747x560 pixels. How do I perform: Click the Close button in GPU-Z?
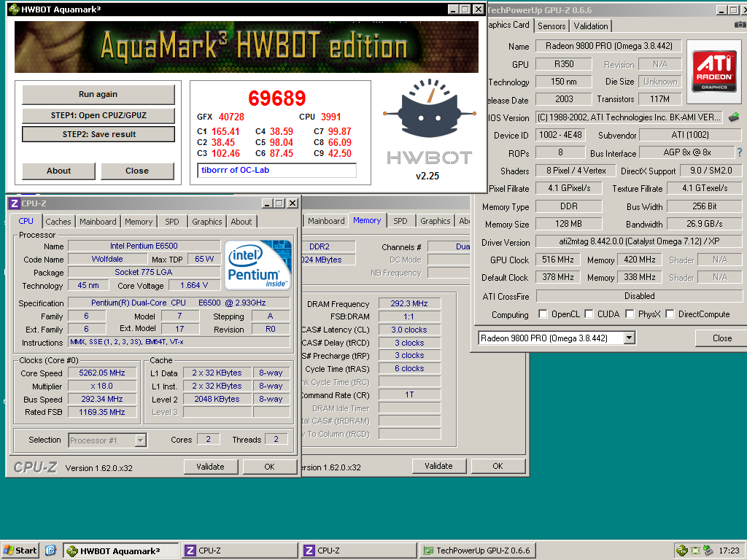tap(721, 338)
